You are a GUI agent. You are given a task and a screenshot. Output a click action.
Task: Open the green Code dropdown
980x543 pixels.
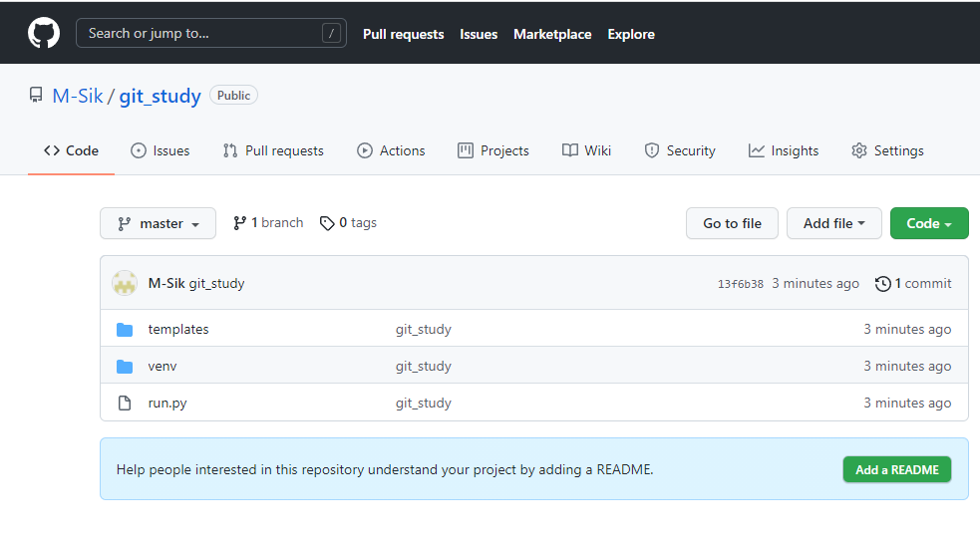pyautogui.click(x=929, y=223)
